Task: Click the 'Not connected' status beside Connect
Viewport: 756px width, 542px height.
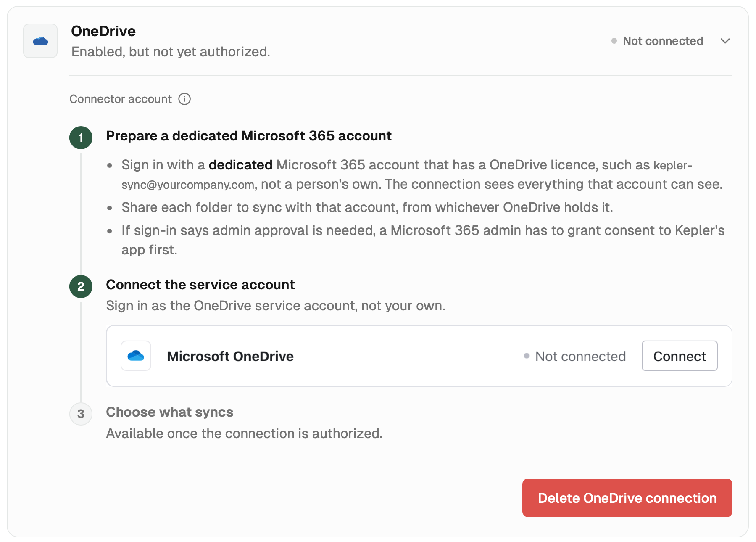Action: (575, 356)
